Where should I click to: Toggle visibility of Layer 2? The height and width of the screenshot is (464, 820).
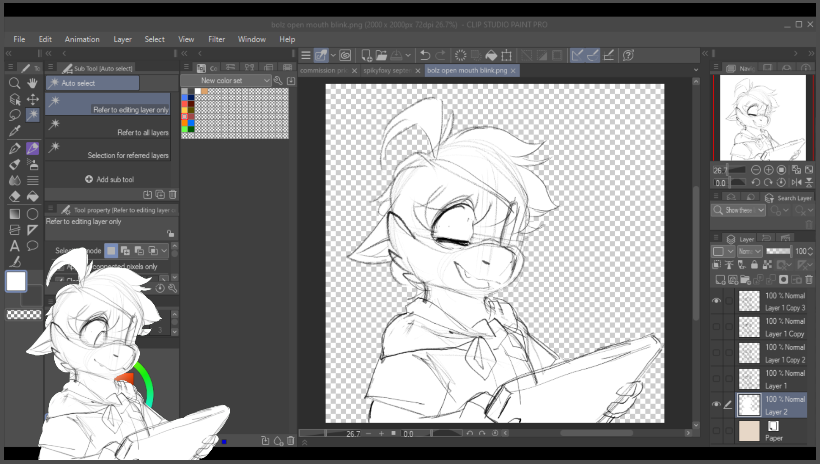coord(716,404)
